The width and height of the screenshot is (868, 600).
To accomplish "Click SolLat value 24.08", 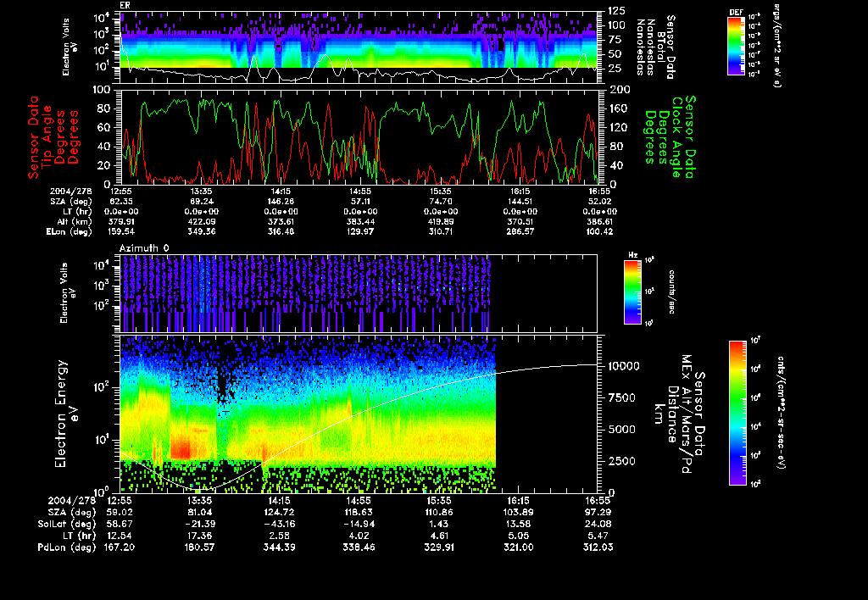I will click(598, 525).
